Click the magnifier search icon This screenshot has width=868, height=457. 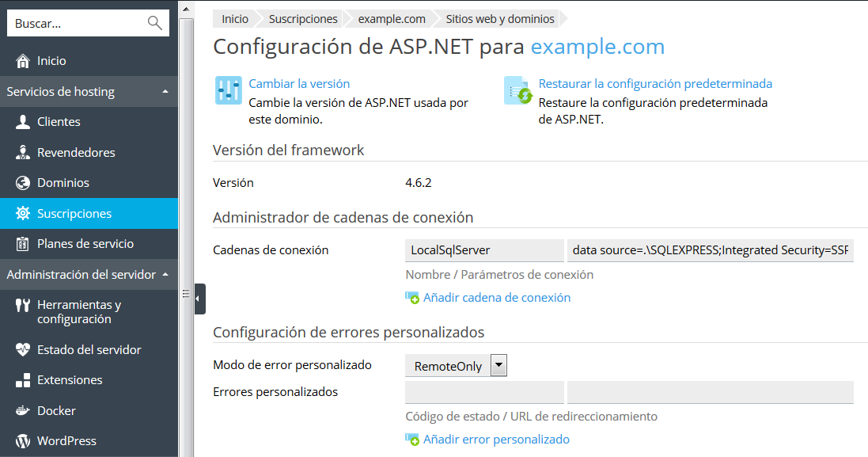coord(154,24)
